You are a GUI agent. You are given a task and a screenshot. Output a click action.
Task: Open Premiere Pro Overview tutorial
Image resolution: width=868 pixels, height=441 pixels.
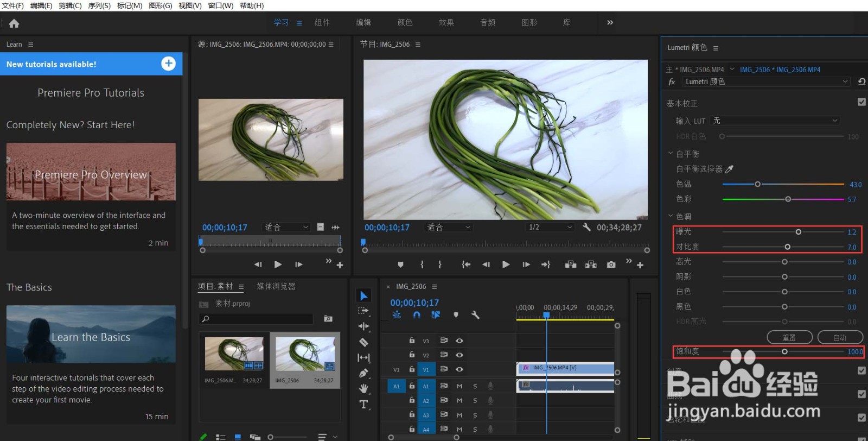[x=91, y=172]
